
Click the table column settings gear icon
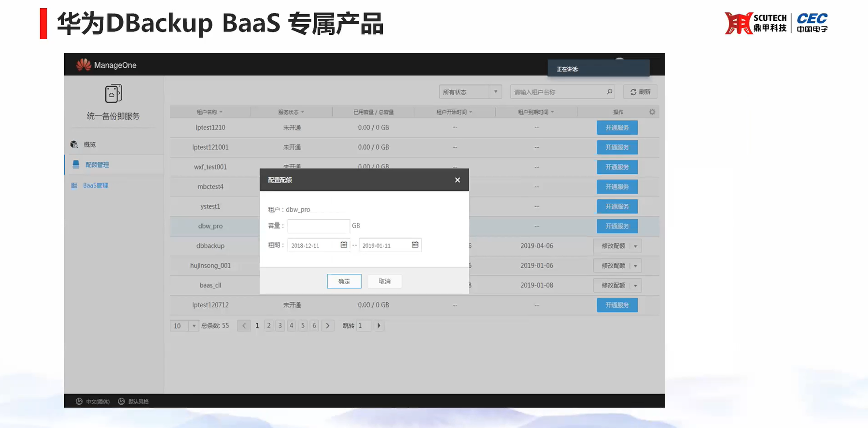click(x=652, y=112)
